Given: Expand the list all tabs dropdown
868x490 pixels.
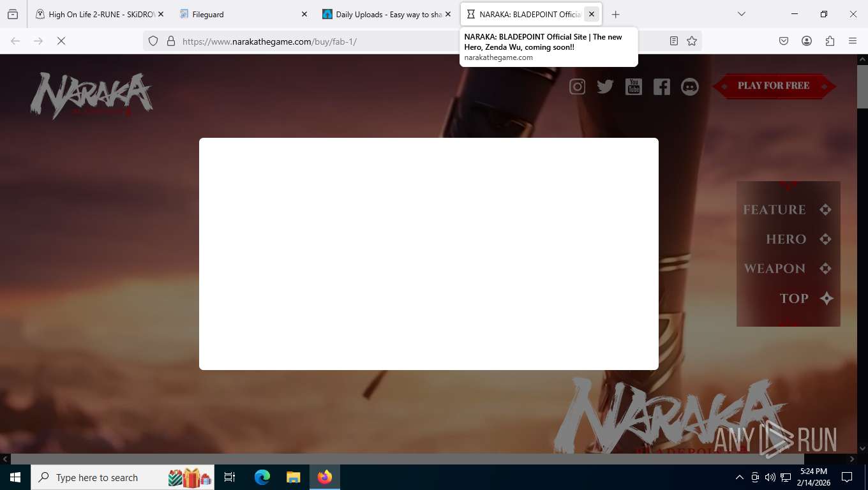Looking at the screenshot, I should (x=741, y=14).
